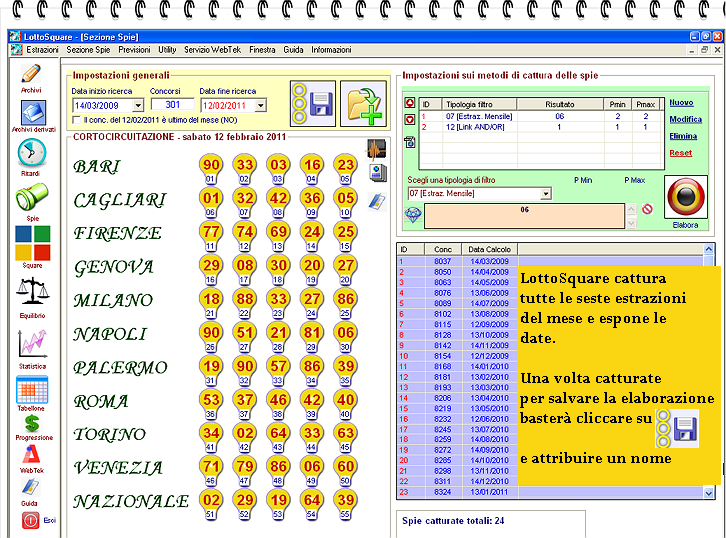Click the orange result box showing 06
Screen dimensions: 726x538
[x=525, y=216]
